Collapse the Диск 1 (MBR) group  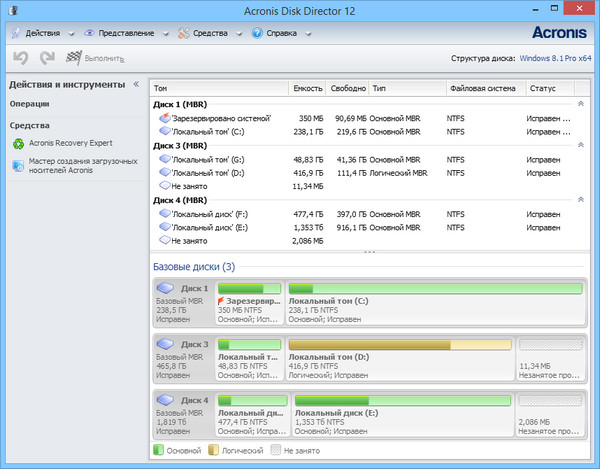pyautogui.click(x=581, y=103)
